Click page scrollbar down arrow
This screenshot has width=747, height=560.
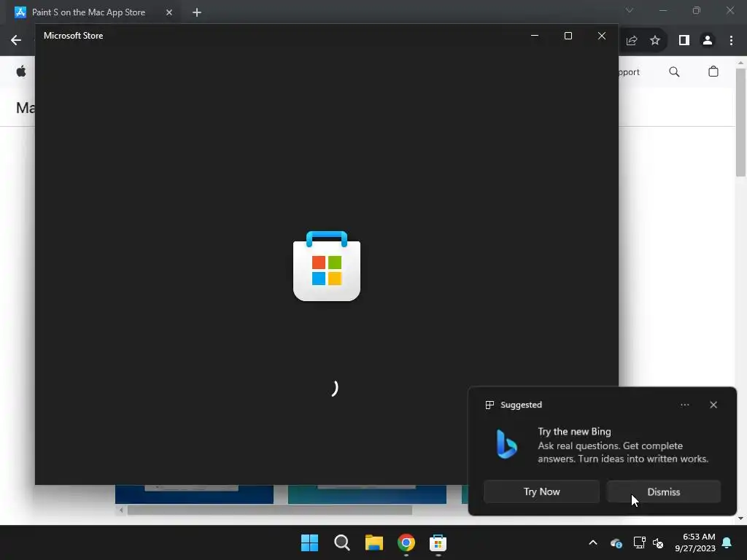point(740,518)
